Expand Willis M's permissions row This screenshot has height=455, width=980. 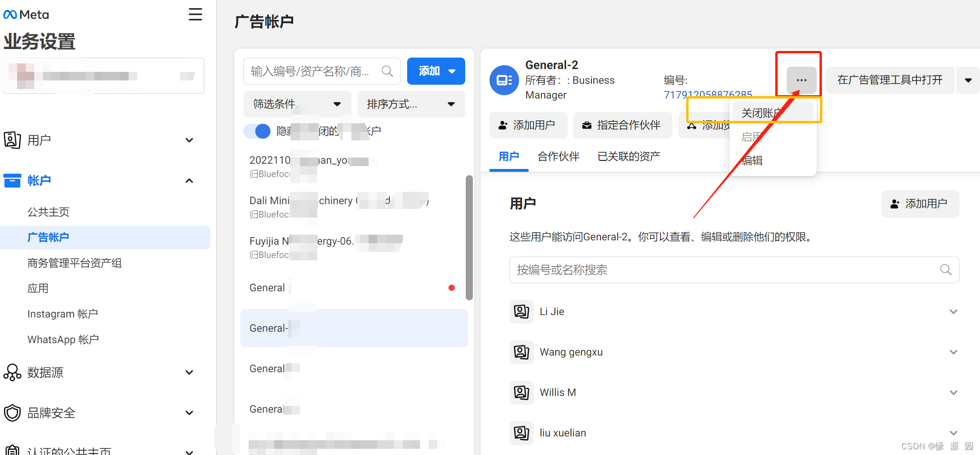(x=953, y=393)
